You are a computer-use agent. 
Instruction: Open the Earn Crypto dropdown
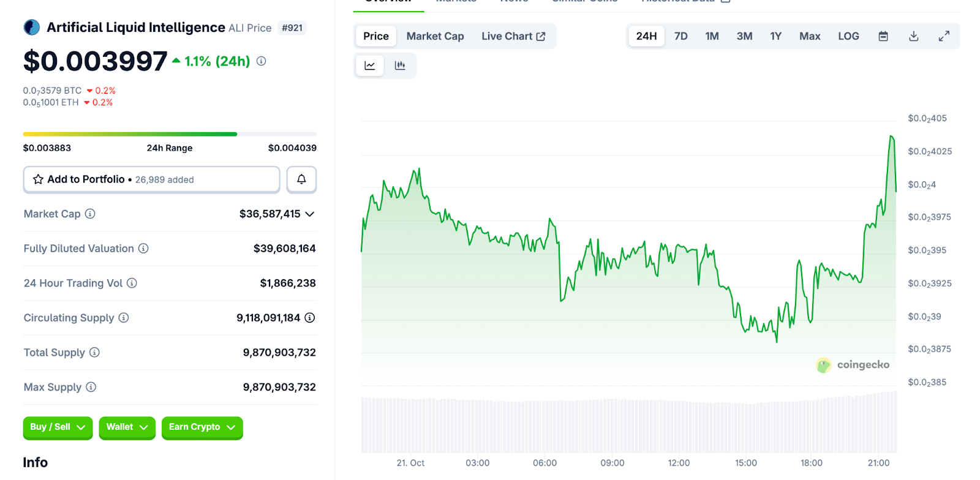[202, 427]
